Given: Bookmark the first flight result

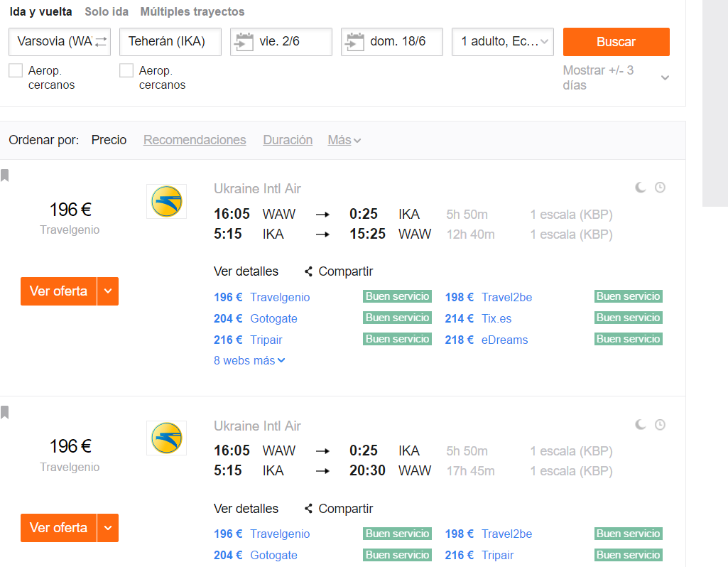Looking at the screenshot, I should [5, 175].
